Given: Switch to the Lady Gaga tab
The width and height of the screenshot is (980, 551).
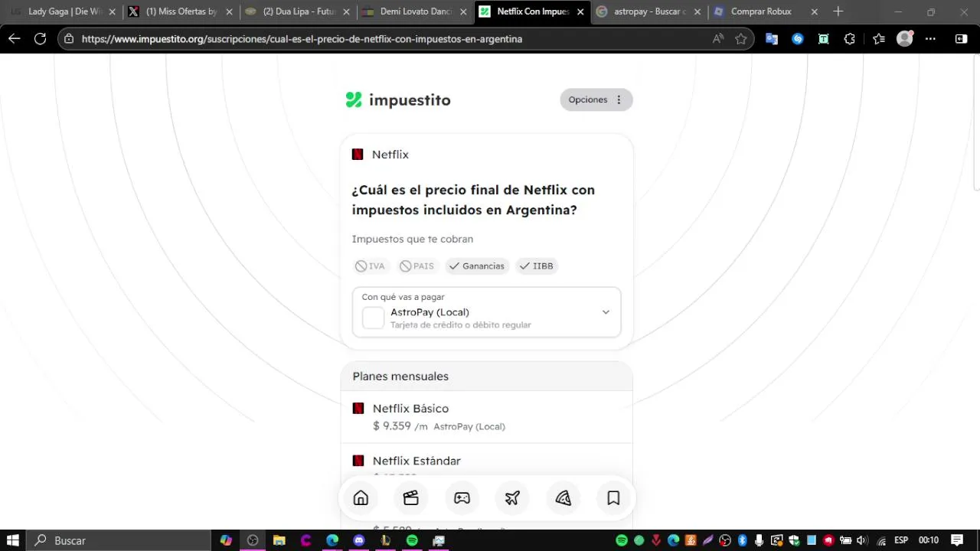Looking at the screenshot, I should pos(64,11).
